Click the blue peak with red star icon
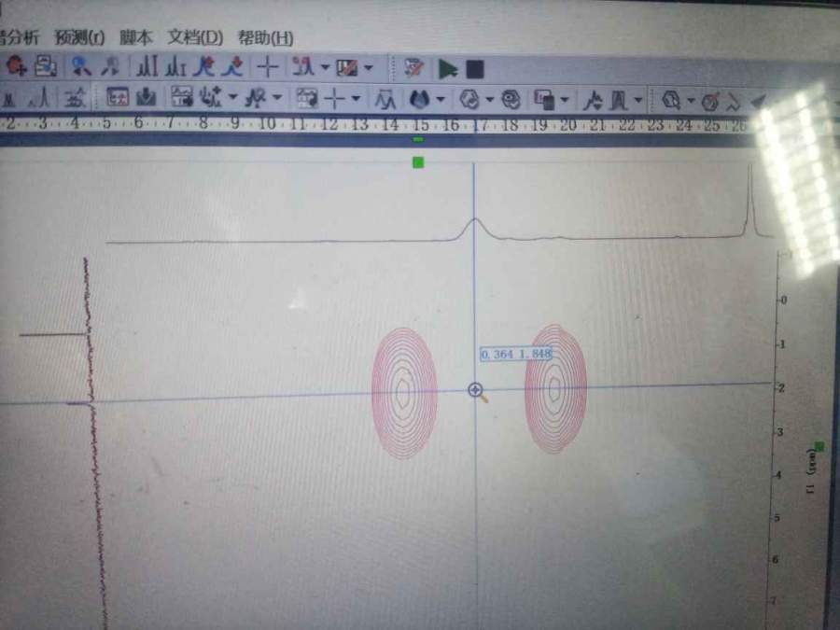 pyautogui.click(x=203, y=66)
